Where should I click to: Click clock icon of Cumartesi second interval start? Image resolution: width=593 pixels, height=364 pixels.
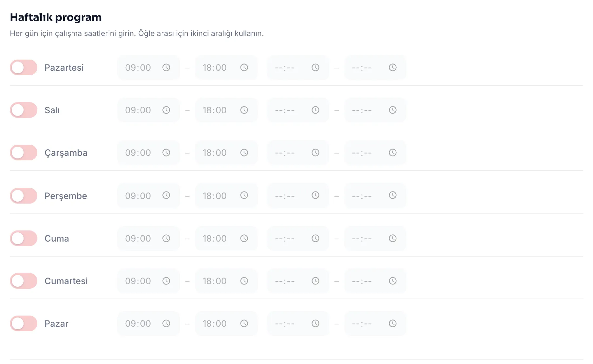click(315, 281)
